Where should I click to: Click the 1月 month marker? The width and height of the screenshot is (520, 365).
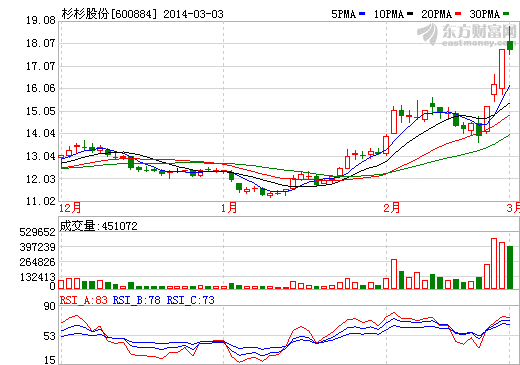coord(229,208)
